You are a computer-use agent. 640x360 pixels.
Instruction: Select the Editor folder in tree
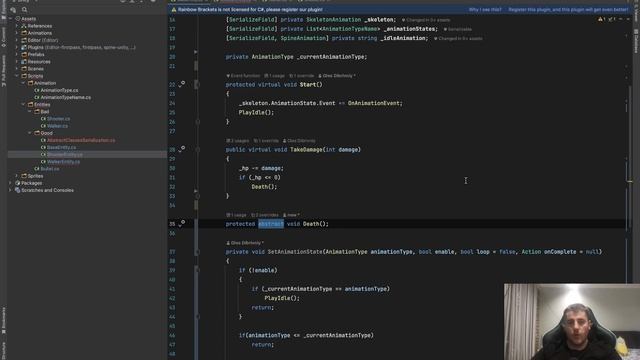42,40
